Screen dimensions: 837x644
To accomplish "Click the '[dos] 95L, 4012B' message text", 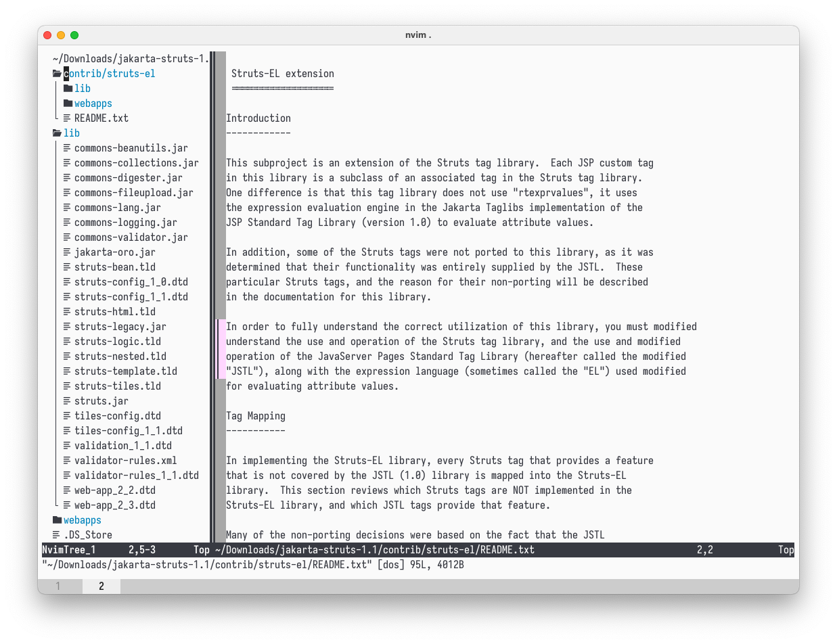I will pos(421,565).
